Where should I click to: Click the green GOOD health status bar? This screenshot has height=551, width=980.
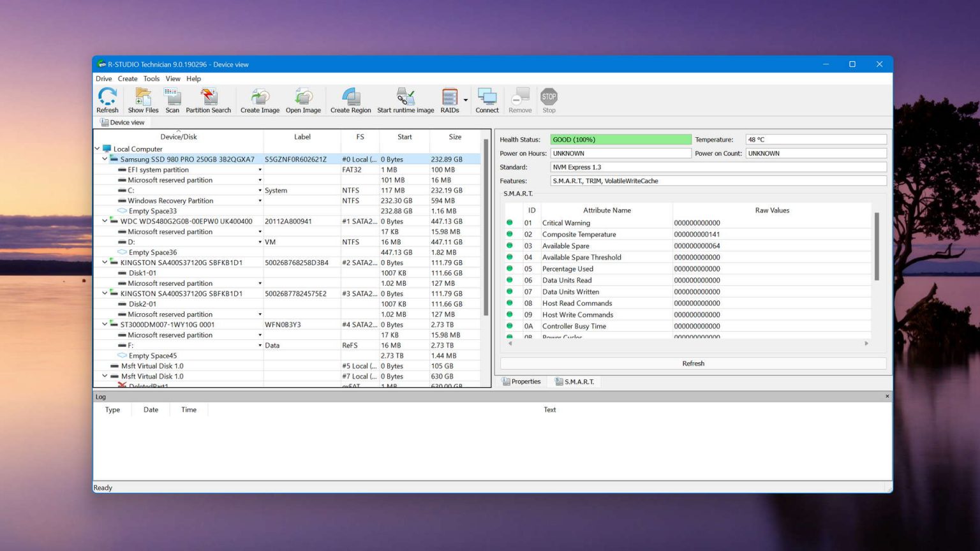pyautogui.click(x=620, y=139)
